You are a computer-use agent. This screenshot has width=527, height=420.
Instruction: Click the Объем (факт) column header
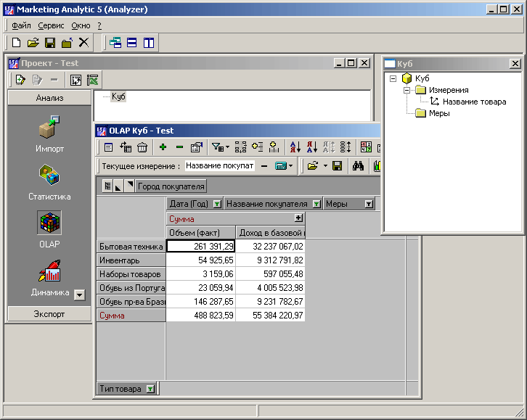coord(200,233)
